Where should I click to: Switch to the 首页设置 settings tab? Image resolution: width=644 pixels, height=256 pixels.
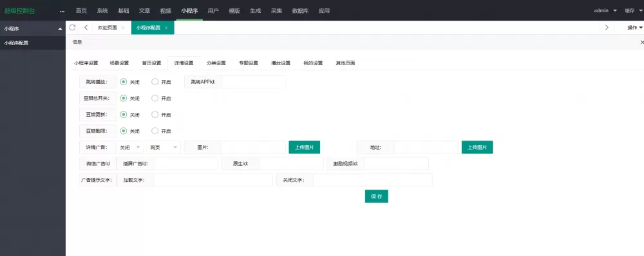(151, 63)
